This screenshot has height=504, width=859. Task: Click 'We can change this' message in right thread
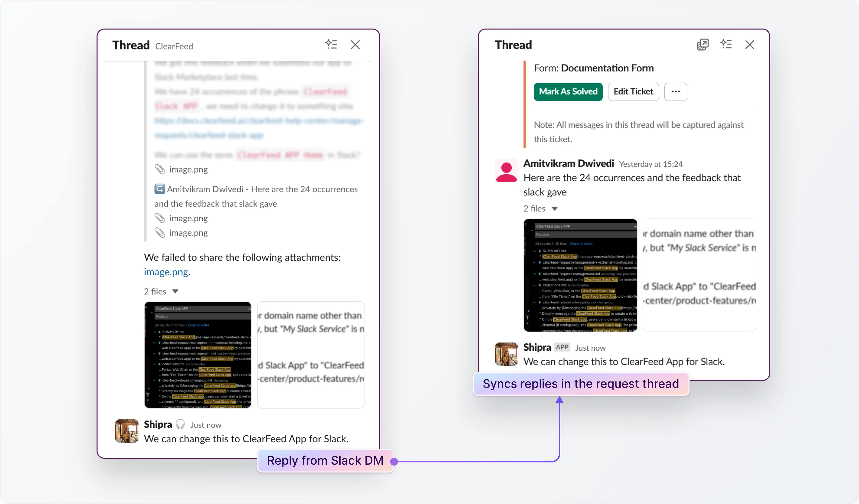[624, 362]
